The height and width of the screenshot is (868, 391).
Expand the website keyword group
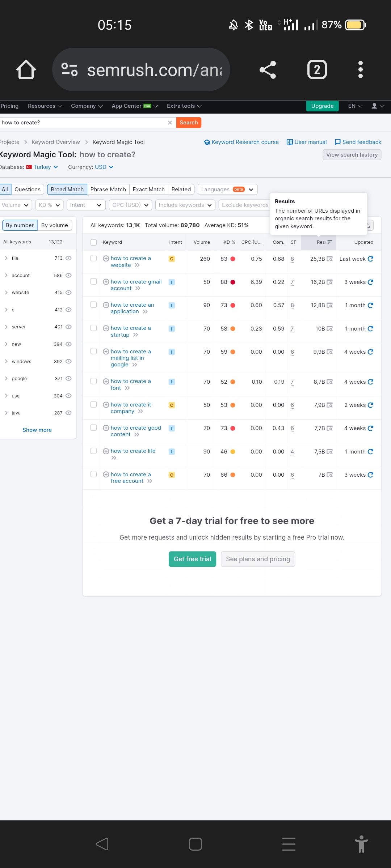(x=6, y=293)
